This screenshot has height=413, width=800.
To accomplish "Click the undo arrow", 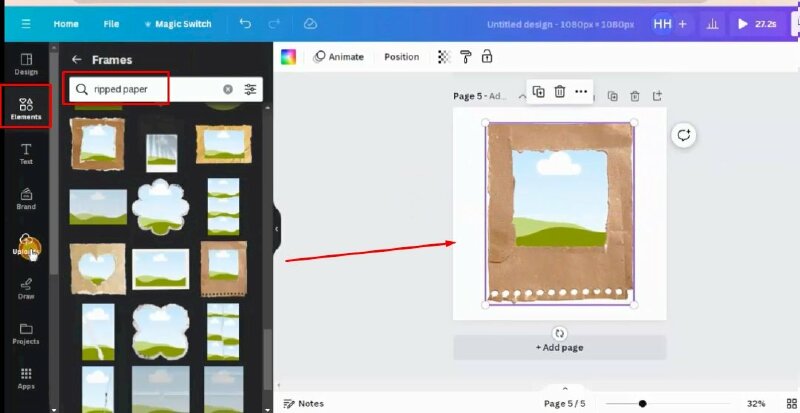I will tap(246, 23).
